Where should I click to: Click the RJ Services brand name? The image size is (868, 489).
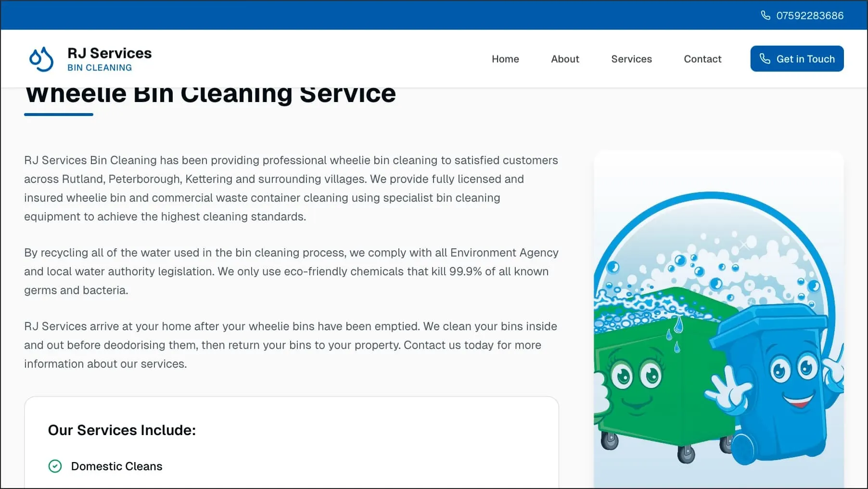tap(110, 53)
